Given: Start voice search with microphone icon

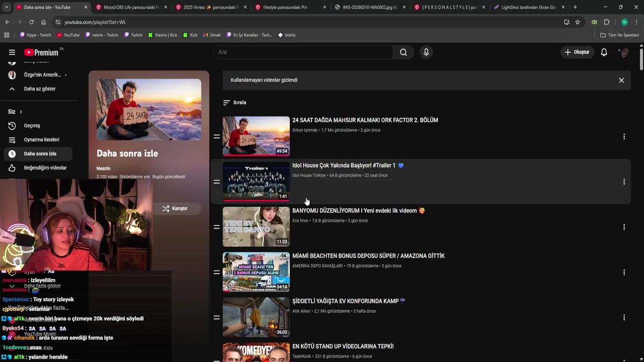Looking at the screenshot, I should click(x=426, y=52).
